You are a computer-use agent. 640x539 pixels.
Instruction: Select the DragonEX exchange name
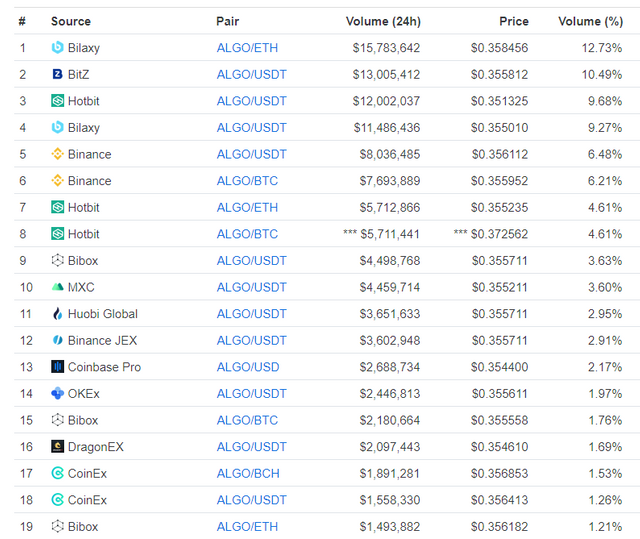(x=96, y=447)
